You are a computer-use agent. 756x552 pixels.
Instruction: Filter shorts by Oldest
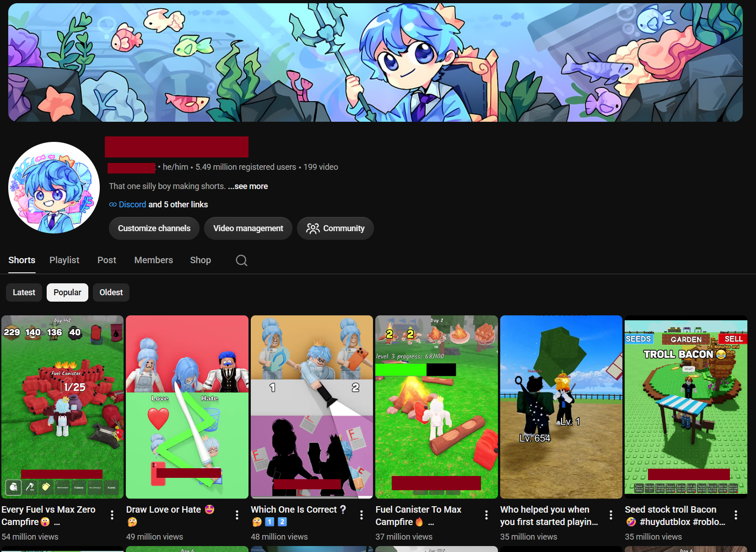(x=111, y=292)
